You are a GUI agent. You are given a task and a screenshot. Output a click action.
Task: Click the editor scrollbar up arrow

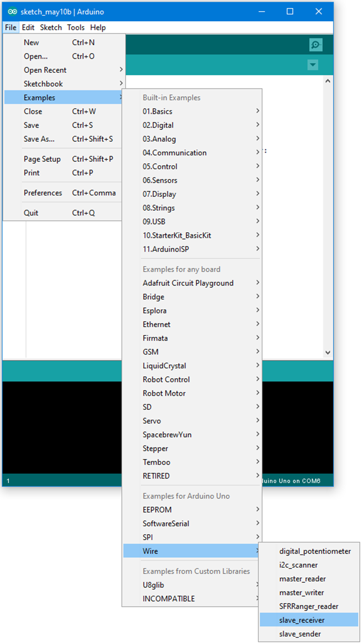coord(328,81)
